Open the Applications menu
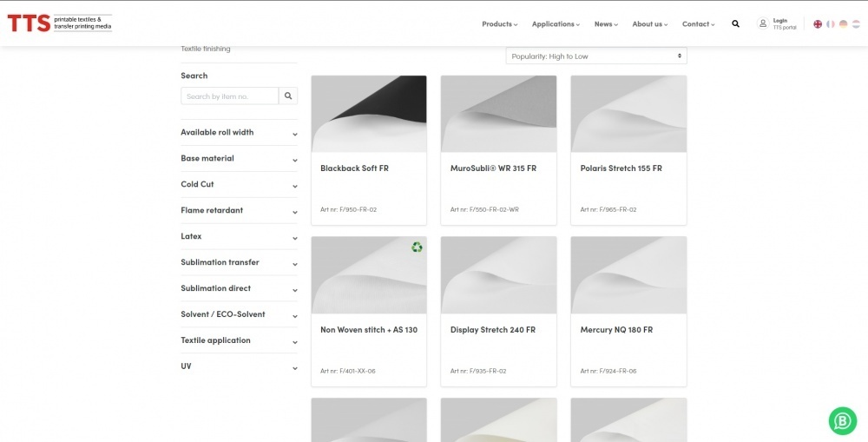This screenshot has height=442, width=868. coord(556,23)
